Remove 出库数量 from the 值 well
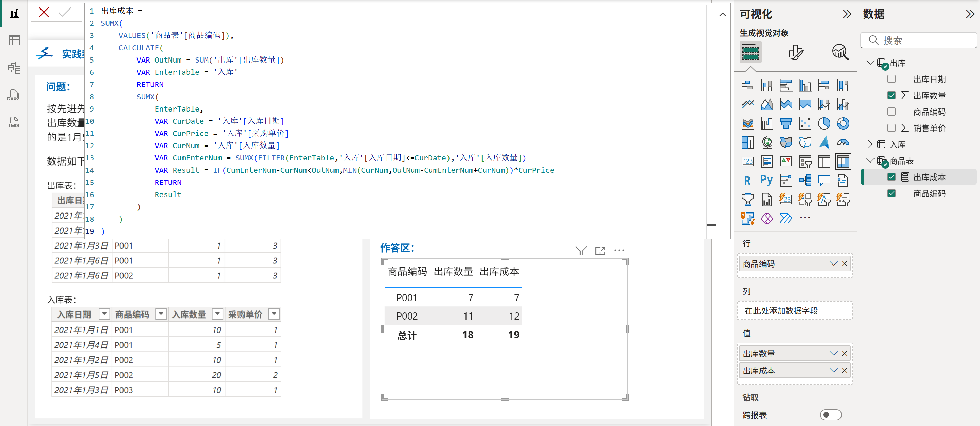The image size is (980, 426). (x=845, y=354)
